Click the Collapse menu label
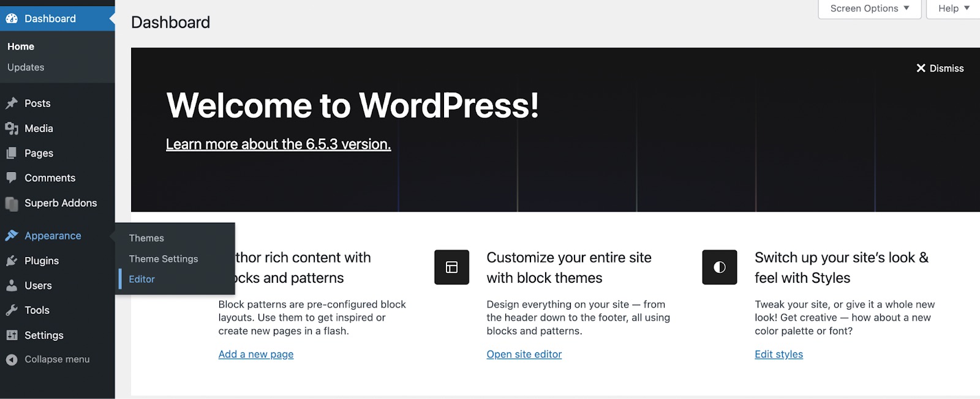980x399 pixels. point(57,360)
